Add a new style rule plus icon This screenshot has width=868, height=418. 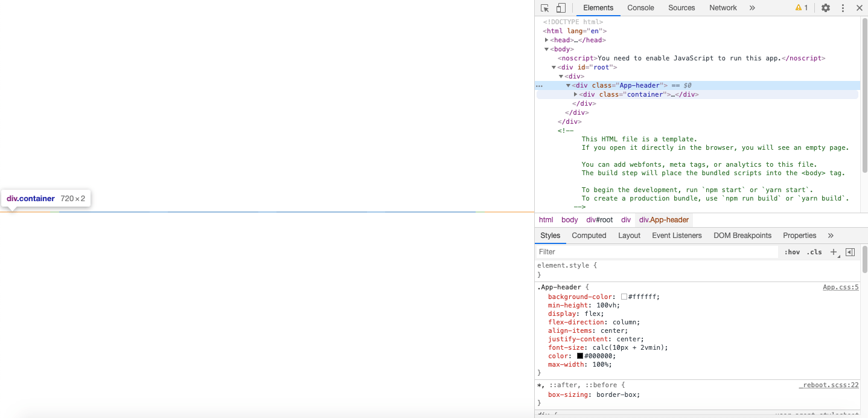coord(834,252)
